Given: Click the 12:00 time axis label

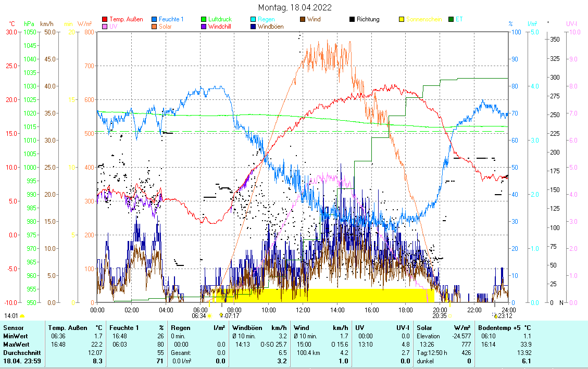Looking at the screenshot, I should click(x=303, y=309).
